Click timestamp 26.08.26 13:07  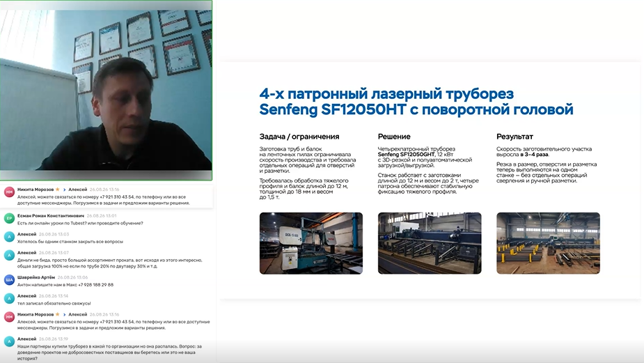(54, 253)
